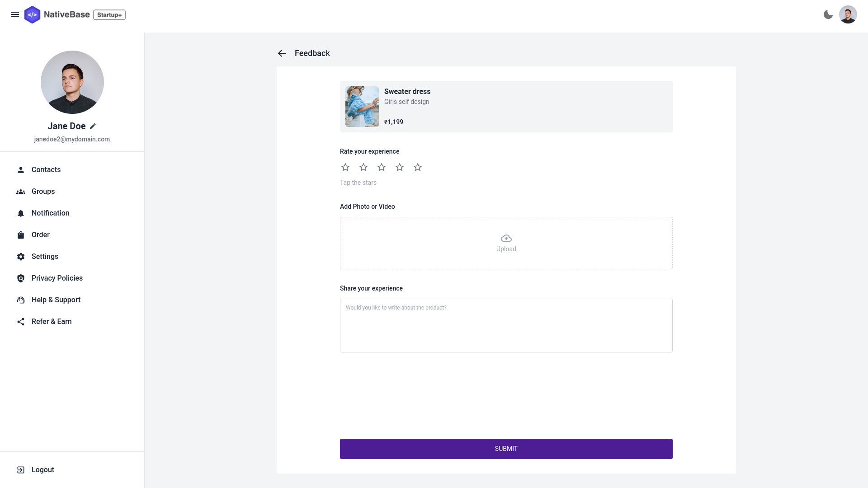The width and height of the screenshot is (868, 488).
Task: Click the edit pencil icon by Jane Doe
Action: pos(92,126)
